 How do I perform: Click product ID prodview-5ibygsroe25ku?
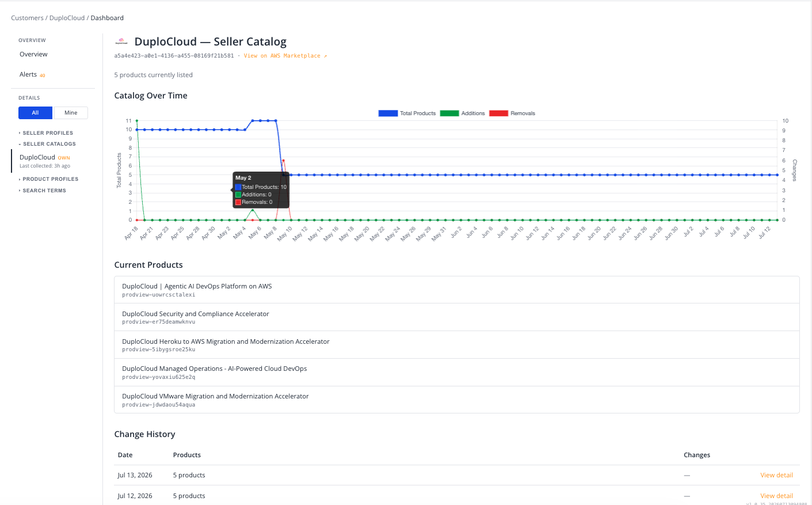159,350
